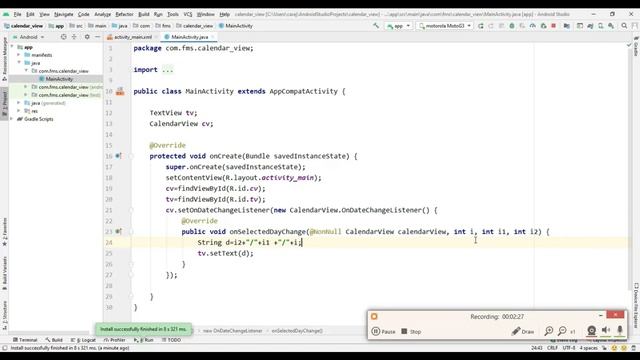This screenshot has width=640, height=360.
Task: Expand the folded import ... region
Action: click(167, 70)
